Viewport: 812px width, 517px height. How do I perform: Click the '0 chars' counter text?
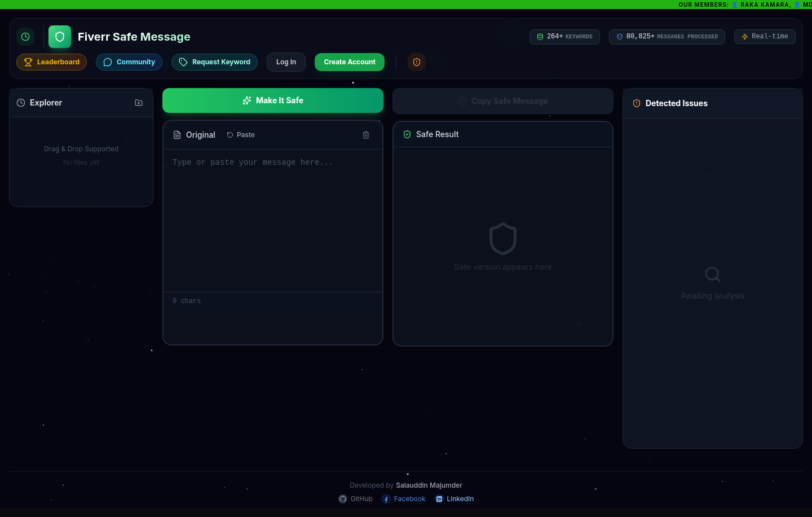(187, 301)
